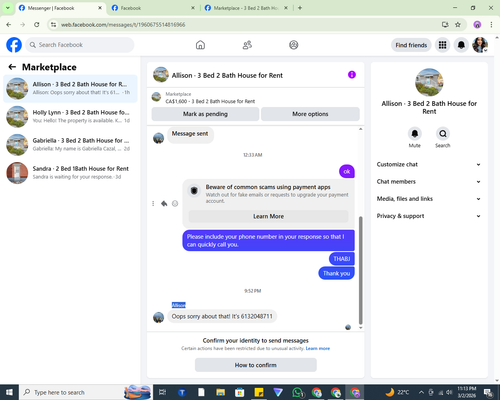Switch to Messenger | Facebook tab
Image resolution: width=500 pixels, height=400 pixels.
click(61, 8)
